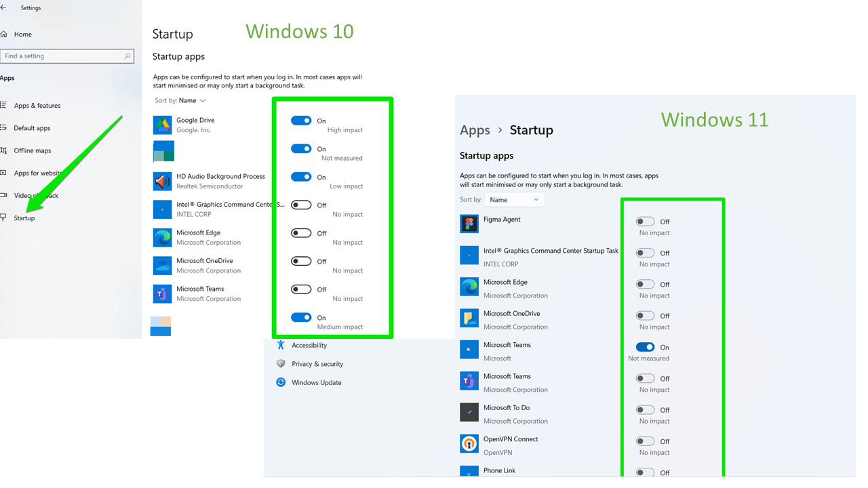Click the HD Audio Background Process speaker icon
The image size is (868, 488).
(162, 181)
